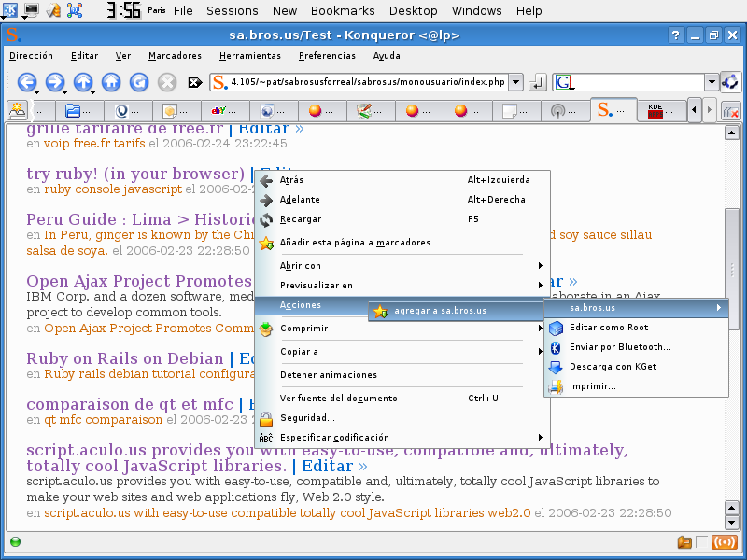Open a new tab with the tab bar star icon
Image resolution: width=747 pixels, height=560 pixels.
tap(18, 110)
